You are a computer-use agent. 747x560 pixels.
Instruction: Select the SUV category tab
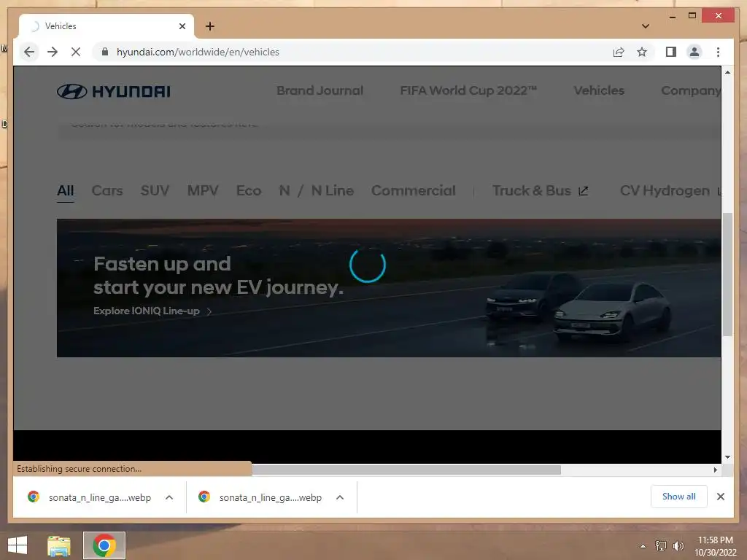tap(155, 190)
